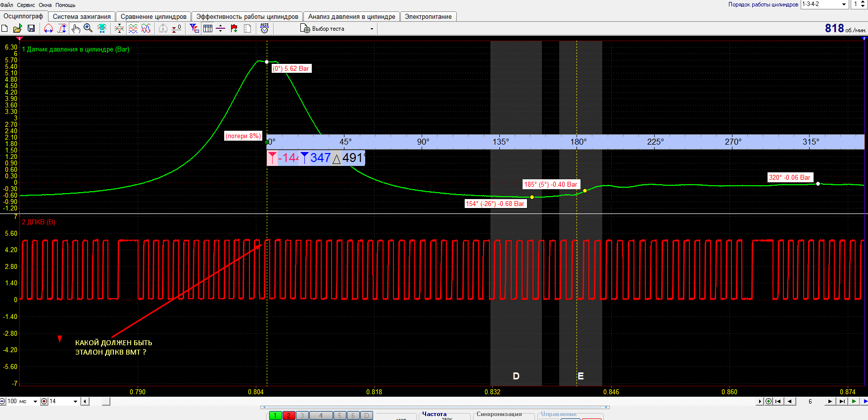Step back one frame

point(790,401)
